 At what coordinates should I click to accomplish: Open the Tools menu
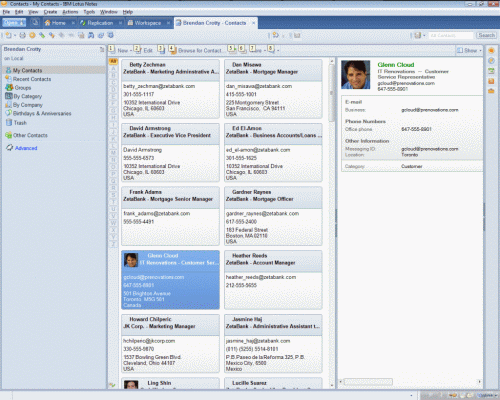[x=89, y=12]
